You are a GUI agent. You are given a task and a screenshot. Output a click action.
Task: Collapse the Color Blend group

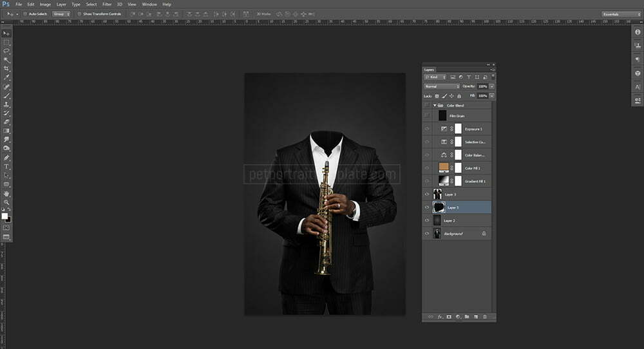(x=435, y=105)
